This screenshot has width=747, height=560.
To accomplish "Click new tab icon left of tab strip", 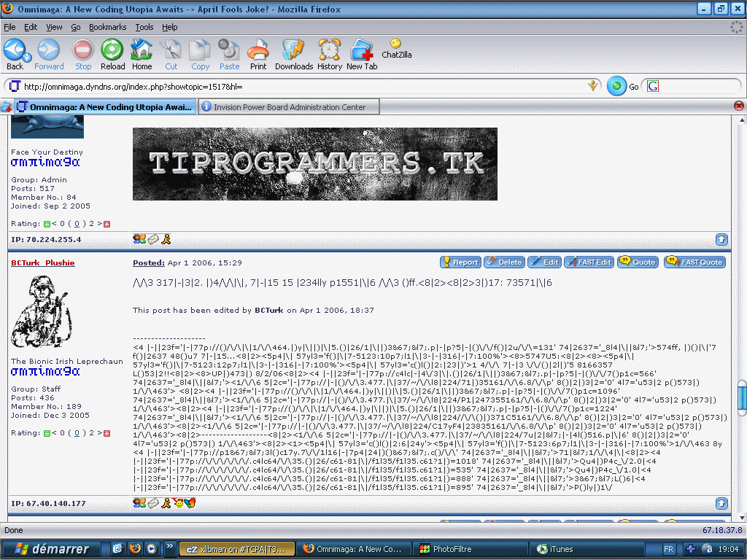I will pyautogui.click(x=6, y=107).
